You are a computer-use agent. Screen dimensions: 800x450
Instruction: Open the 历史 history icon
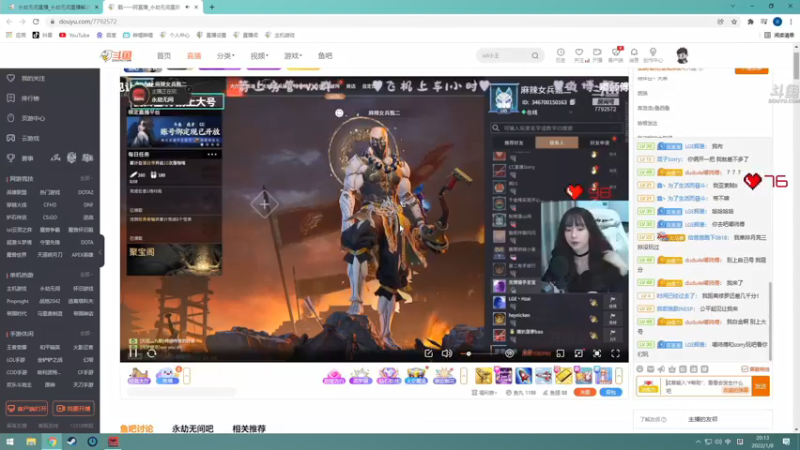coord(560,55)
